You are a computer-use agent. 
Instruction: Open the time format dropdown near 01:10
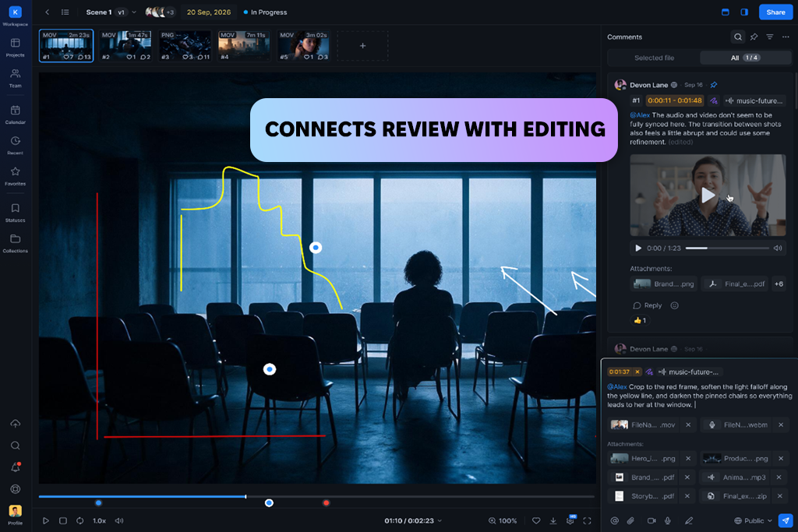[440, 520]
